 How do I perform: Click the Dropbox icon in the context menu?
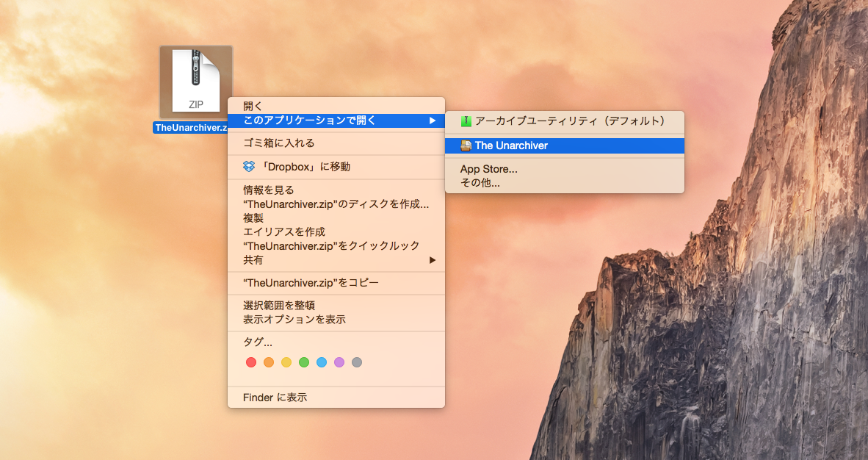pos(249,166)
